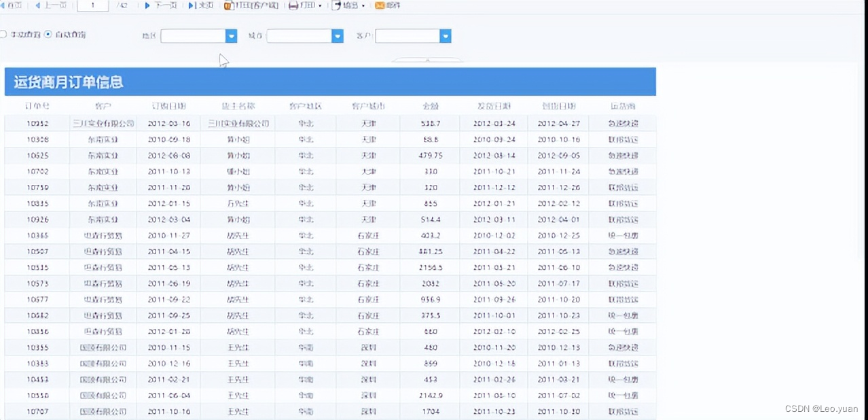
Task: Click the arrival date cell 2011-10-23
Action: click(x=559, y=315)
